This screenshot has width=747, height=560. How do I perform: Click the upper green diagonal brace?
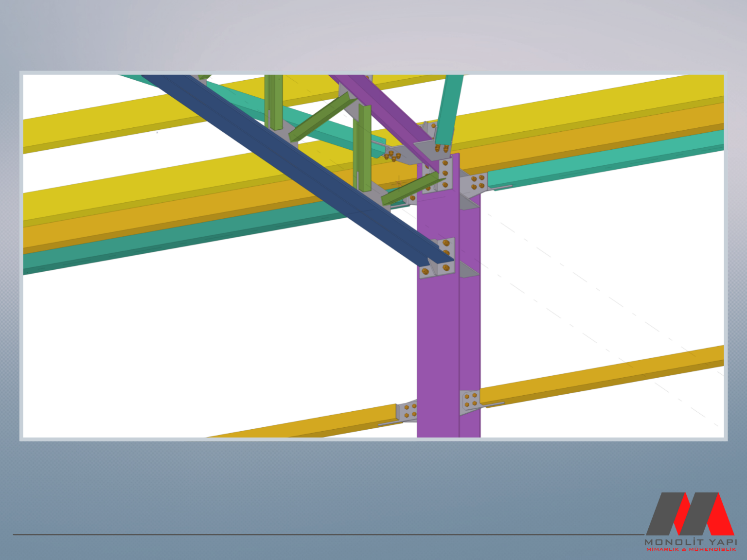pos(321,117)
